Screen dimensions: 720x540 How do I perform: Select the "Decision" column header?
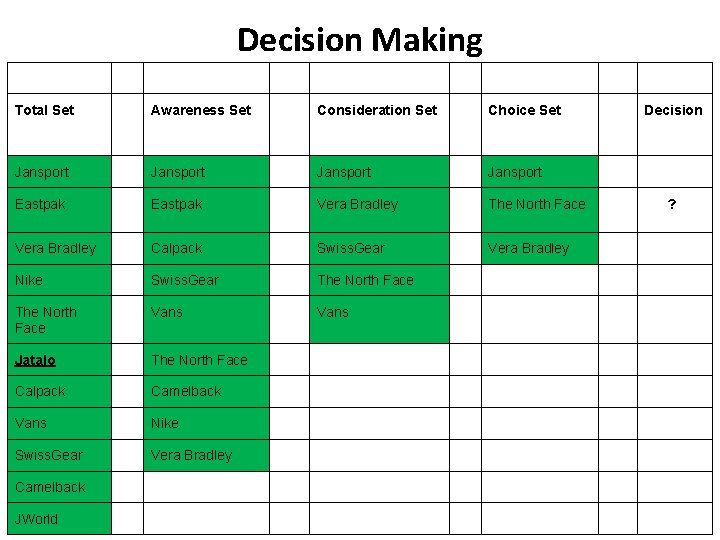[x=673, y=110]
